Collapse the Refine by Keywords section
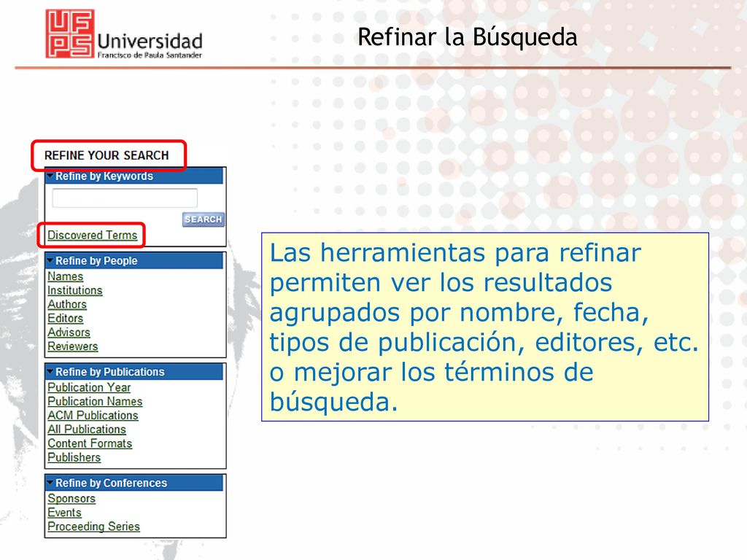The width and height of the screenshot is (747, 560). tap(50, 176)
